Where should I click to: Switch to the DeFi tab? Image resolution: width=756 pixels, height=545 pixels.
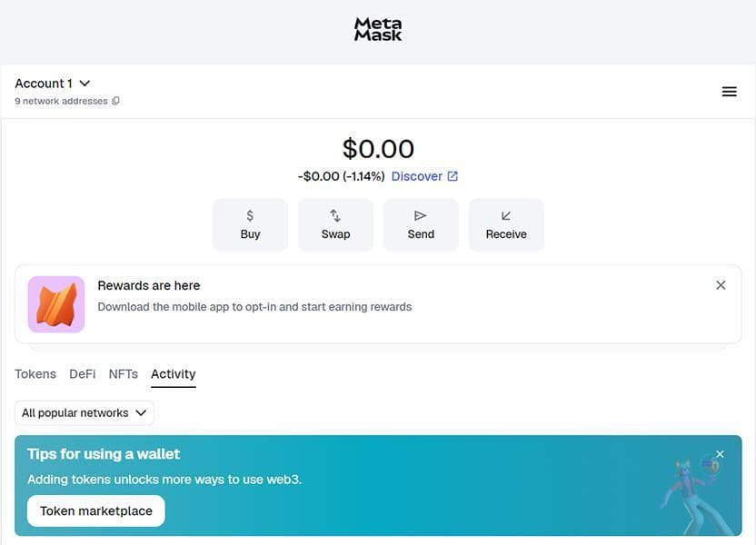pos(82,373)
